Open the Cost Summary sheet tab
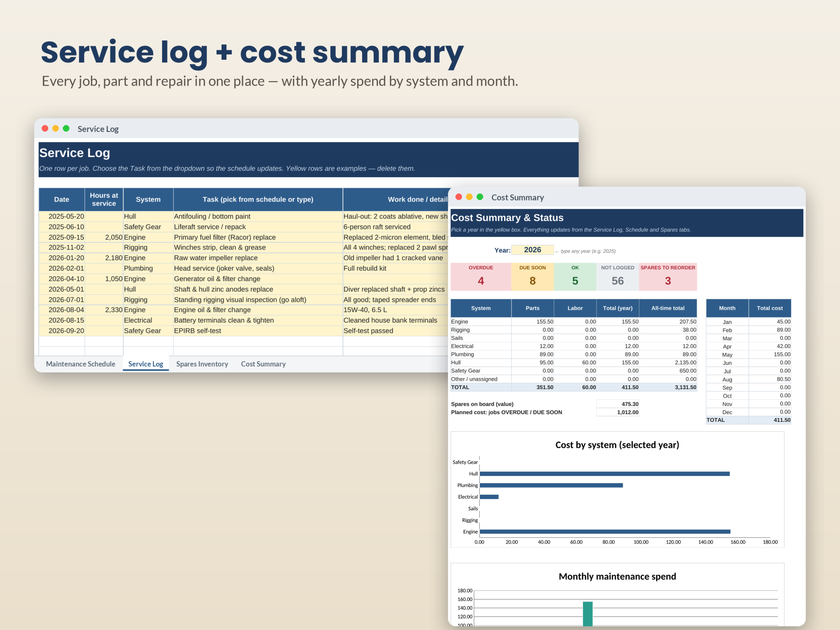The height and width of the screenshot is (630, 840). coord(263,364)
